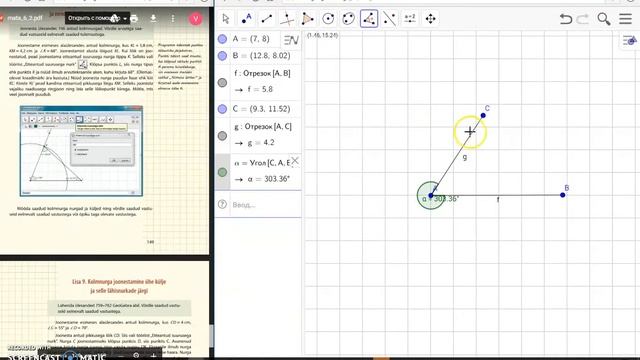
Task: Open the input help question-mark icon
Action: click(222, 204)
